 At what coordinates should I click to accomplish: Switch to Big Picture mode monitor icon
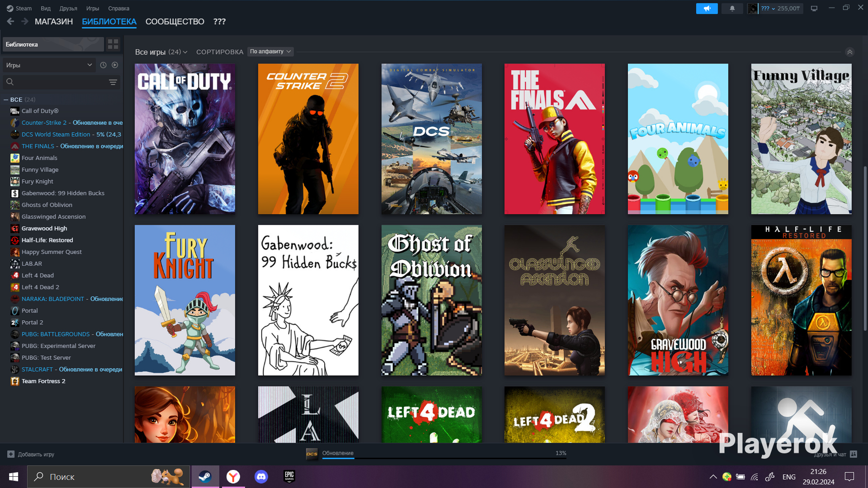[814, 8]
